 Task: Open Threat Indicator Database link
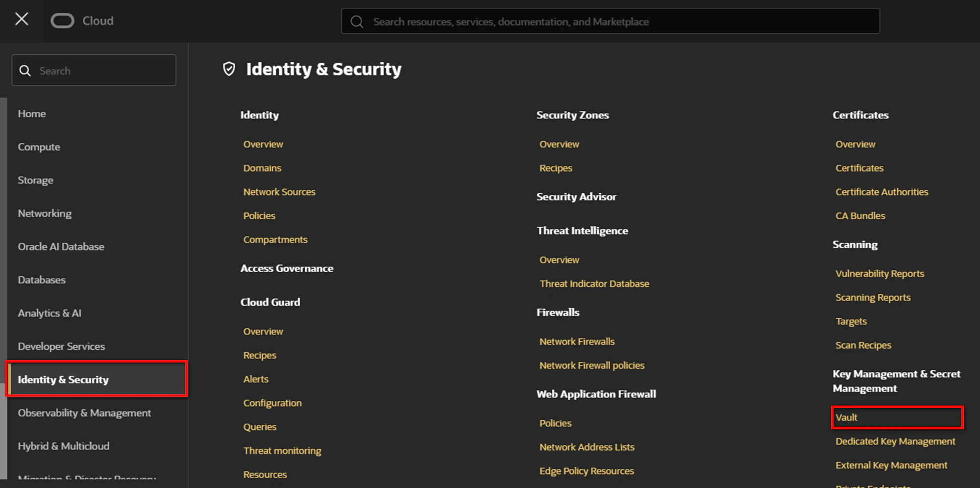(x=594, y=283)
